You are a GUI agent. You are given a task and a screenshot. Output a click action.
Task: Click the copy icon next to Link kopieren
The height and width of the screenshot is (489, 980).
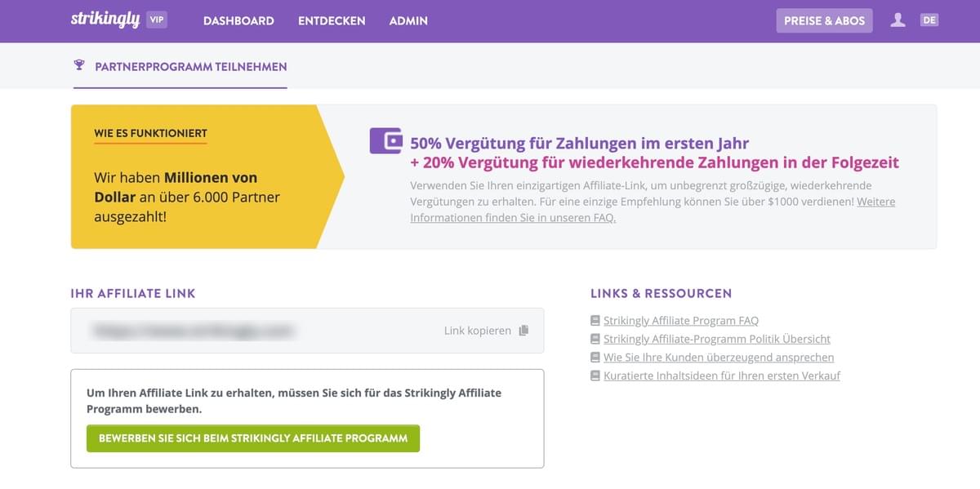(x=520, y=330)
